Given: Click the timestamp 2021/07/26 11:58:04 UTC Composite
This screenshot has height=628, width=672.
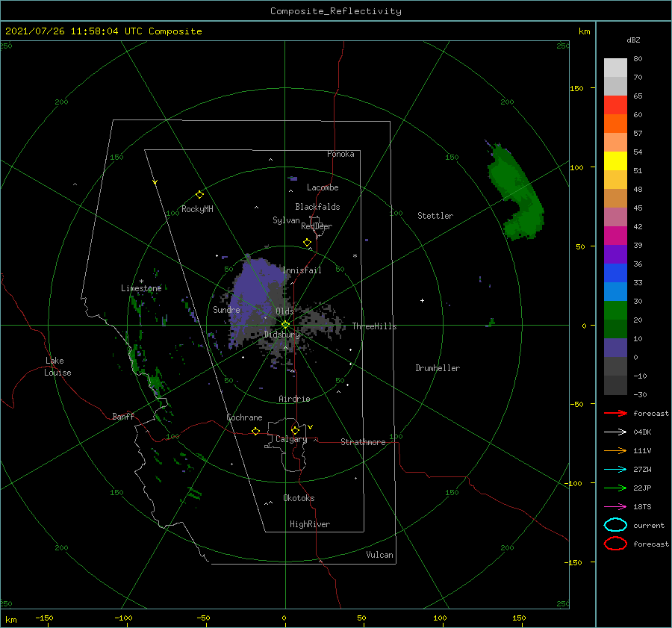Looking at the screenshot, I should click(x=103, y=31).
